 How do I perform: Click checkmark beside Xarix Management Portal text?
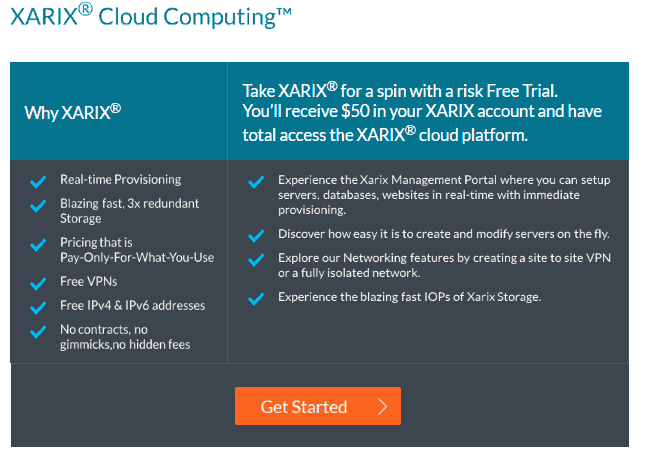(256, 182)
